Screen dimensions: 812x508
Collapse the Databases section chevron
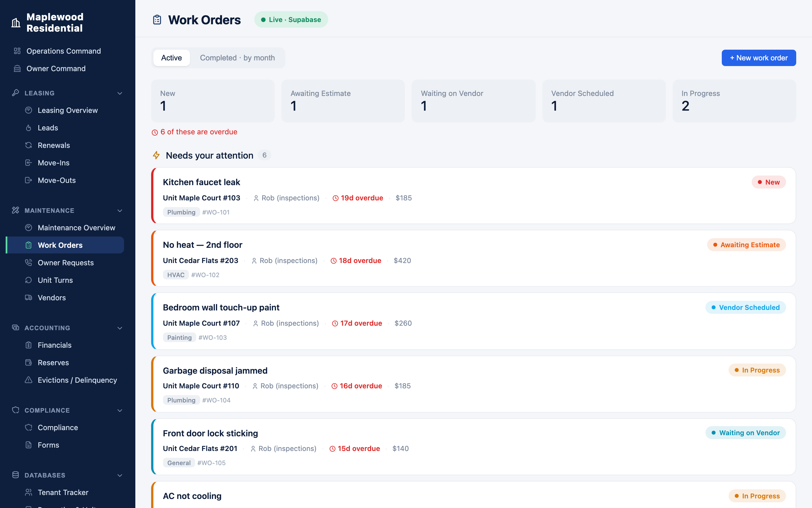point(120,476)
